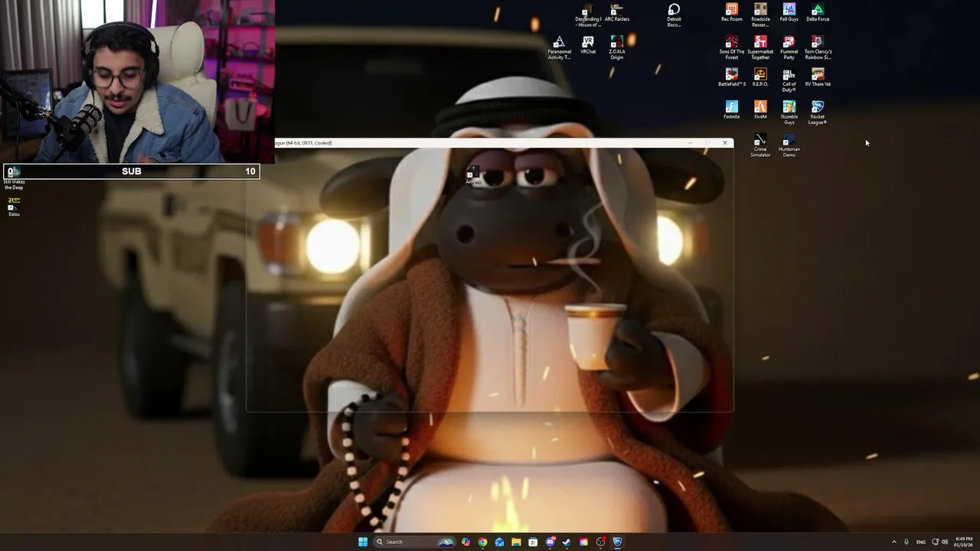The width and height of the screenshot is (980, 551).
Task: Close the Rocket League loading window
Action: pyautogui.click(x=724, y=142)
